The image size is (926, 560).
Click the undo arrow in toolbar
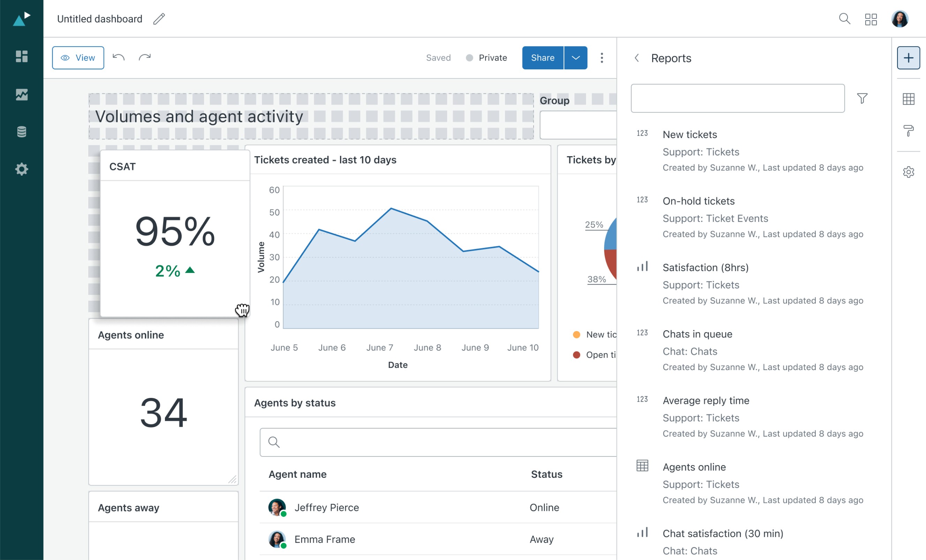[x=119, y=57]
